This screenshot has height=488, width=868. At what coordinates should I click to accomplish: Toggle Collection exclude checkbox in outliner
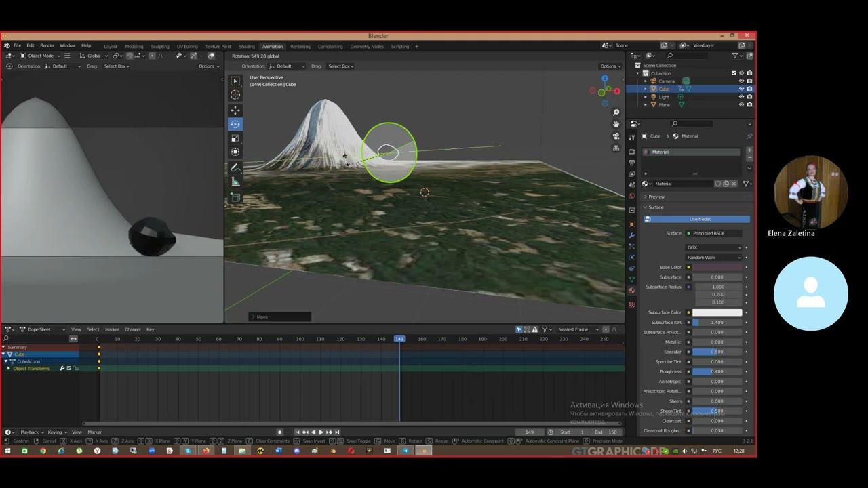coord(734,73)
